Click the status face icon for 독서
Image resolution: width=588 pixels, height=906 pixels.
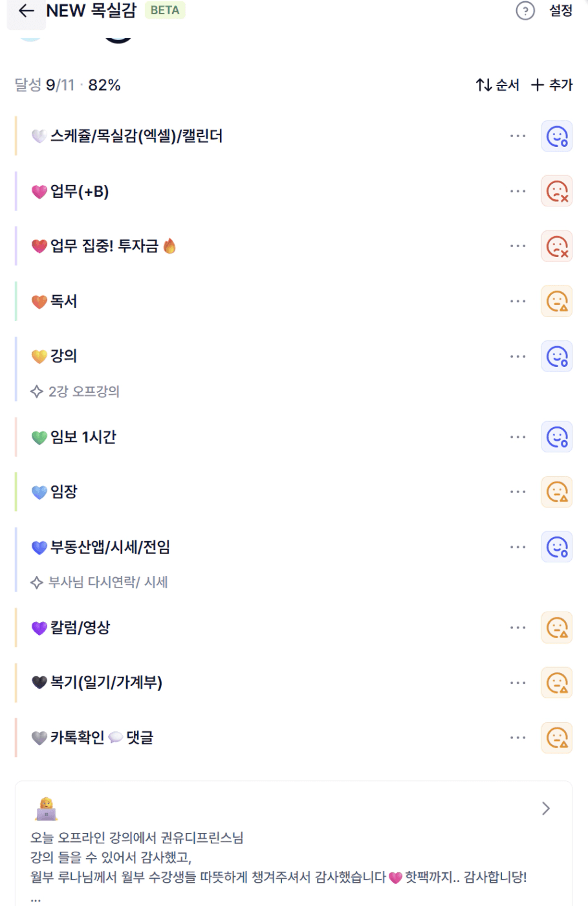pyautogui.click(x=556, y=302)
